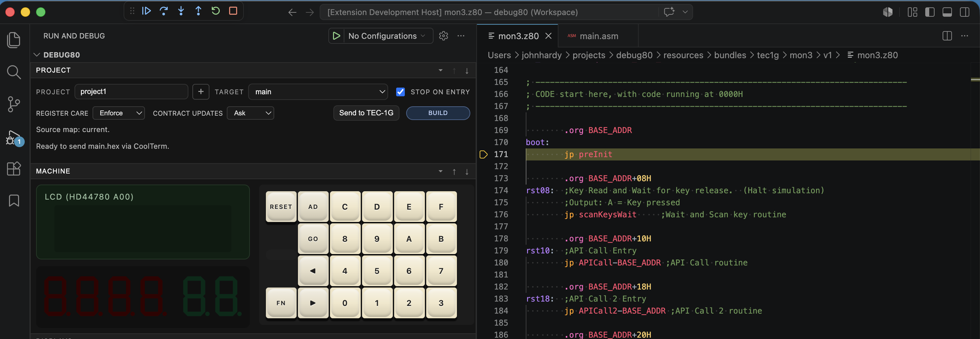Split the editor to the right
980x339 pixels.
pyautogui.click(x=947, y=36)
